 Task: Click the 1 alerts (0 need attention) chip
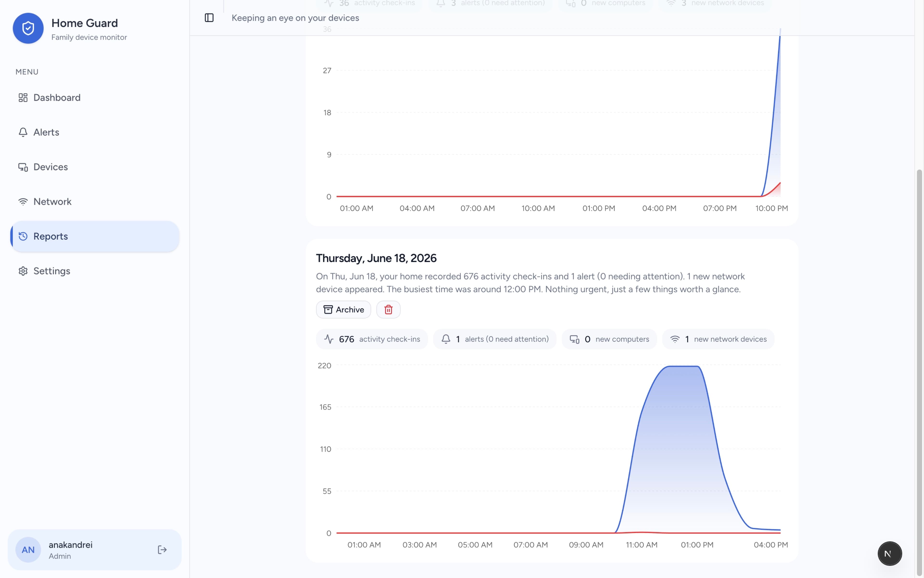[494, 339]
